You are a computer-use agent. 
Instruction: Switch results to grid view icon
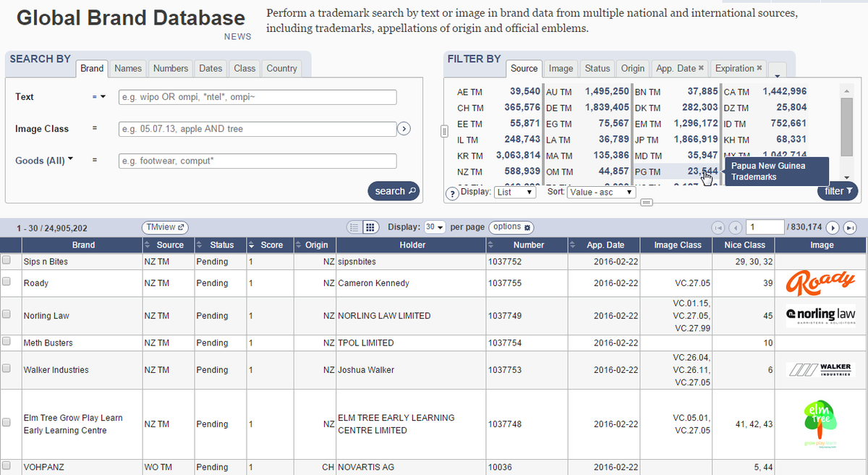click(x=370, y=227)
